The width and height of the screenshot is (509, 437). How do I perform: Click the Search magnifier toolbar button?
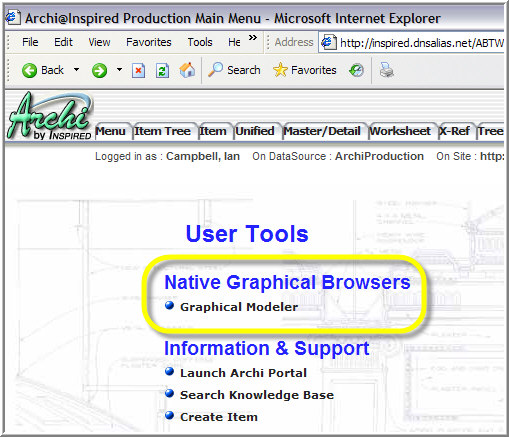click(x=234, y=70)
